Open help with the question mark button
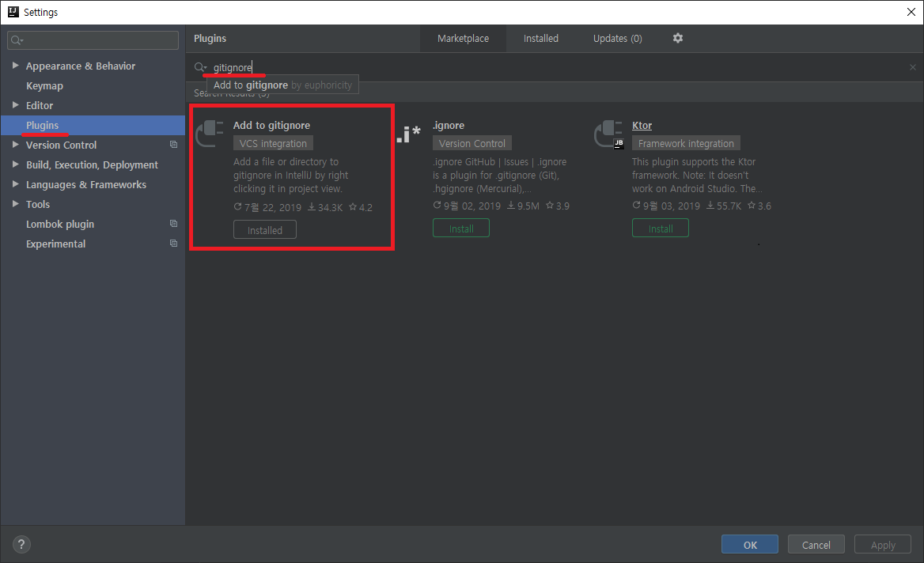Viewport: 924px width, 563px height. (x=21, y=544)
